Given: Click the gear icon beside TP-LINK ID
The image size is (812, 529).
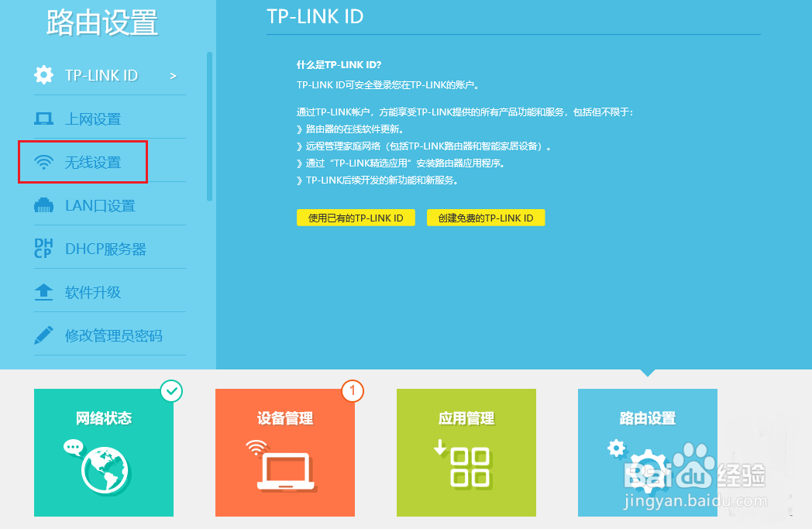Looking at the screenshot, I should pos(43,75).
